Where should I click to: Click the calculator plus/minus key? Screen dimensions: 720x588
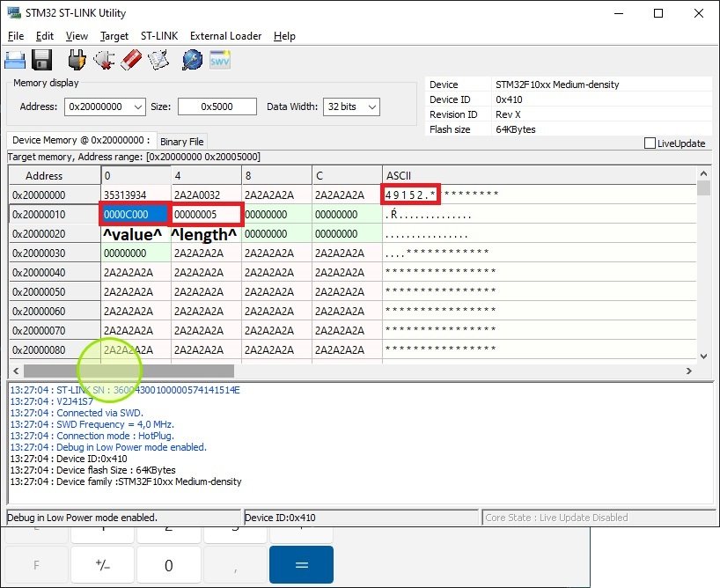[x=102, y=564]
